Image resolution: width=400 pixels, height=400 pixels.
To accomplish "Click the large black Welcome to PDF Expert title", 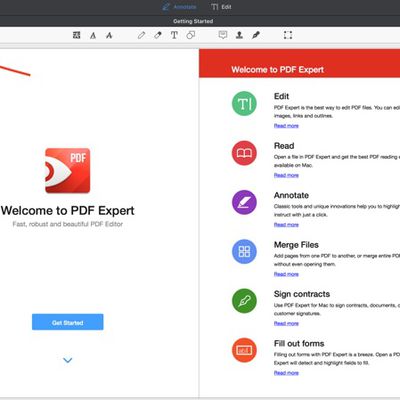I will pyautogui.click(x=68, y=211).
